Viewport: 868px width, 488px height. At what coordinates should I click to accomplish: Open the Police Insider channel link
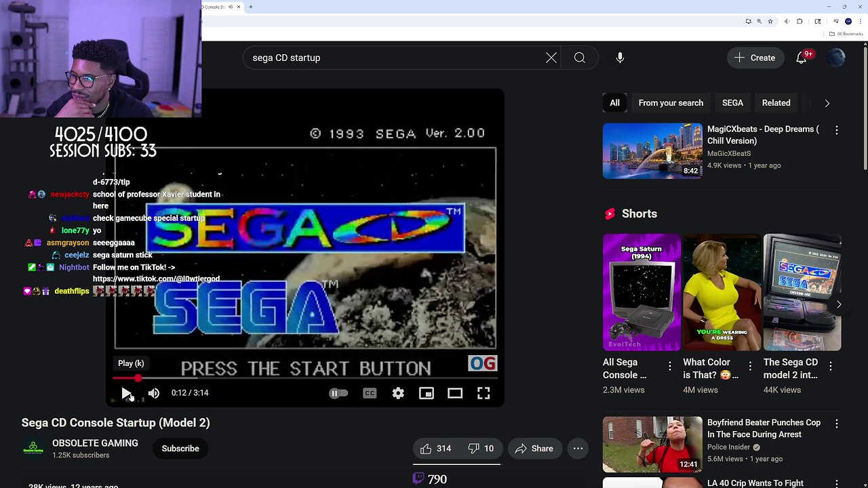pos(729,447)
